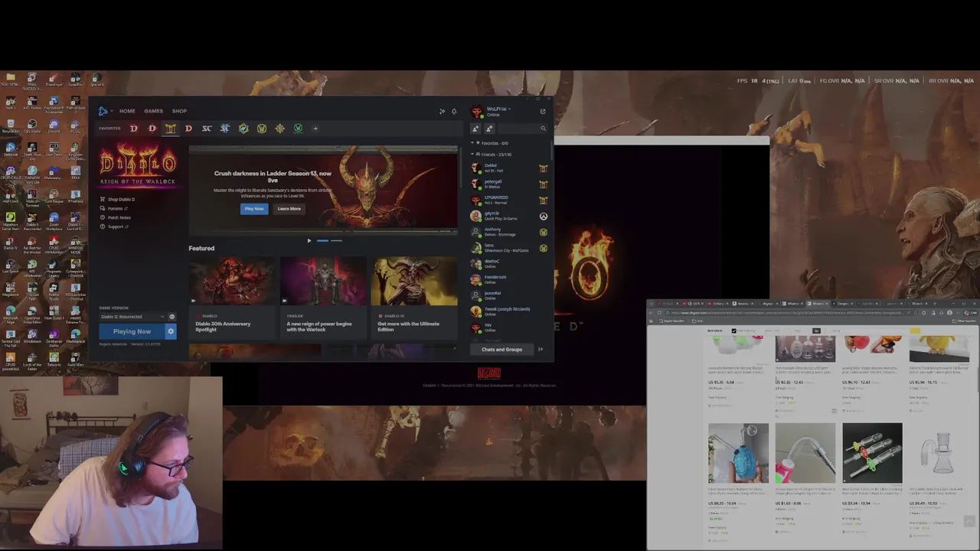Click the Add Friend icon
The height and width of the screenshot is (551, 980).
point(475,129)
